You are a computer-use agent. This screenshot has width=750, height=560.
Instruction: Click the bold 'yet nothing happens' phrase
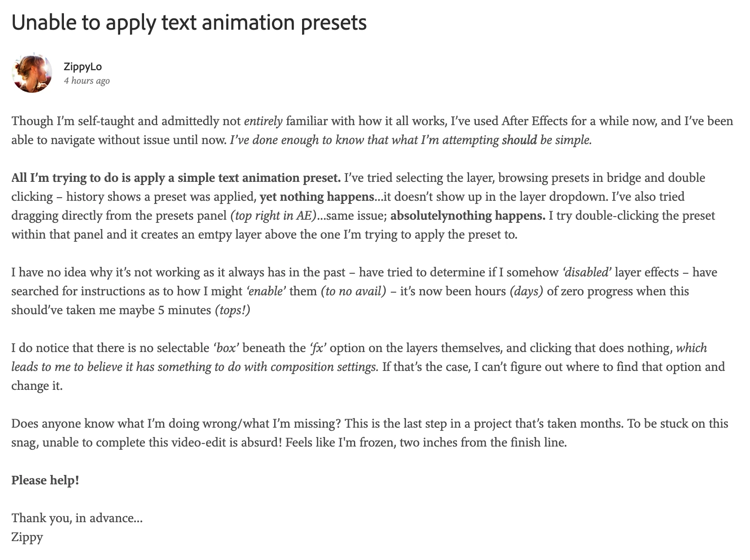coord(317,197)
